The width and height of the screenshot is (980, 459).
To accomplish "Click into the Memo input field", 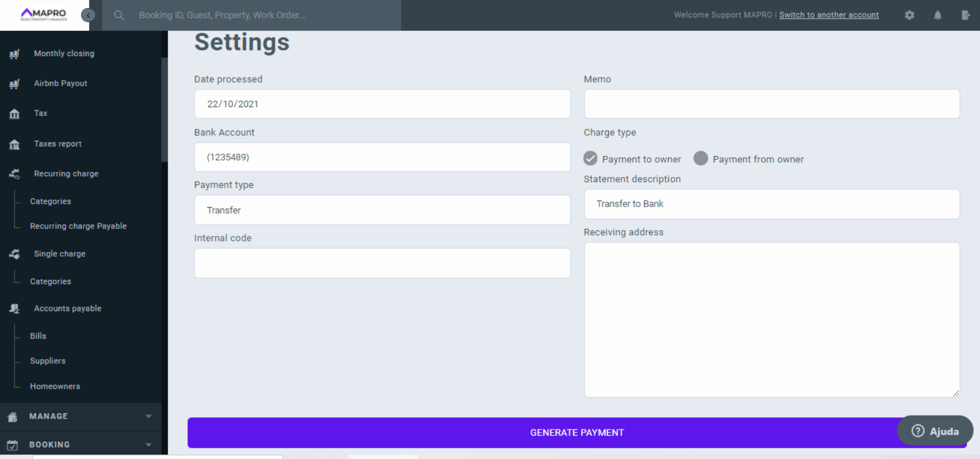I will click(771, 104).
